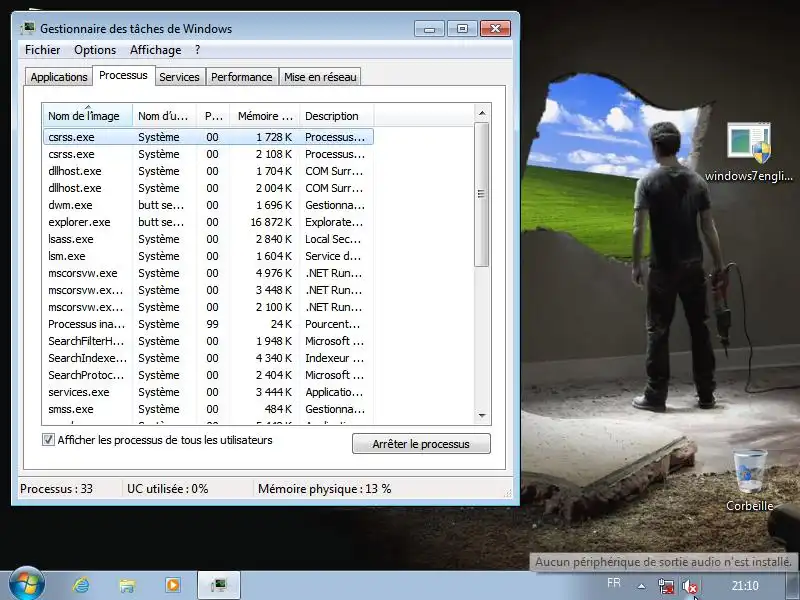Select the Processus tab
Viewport: 800px width, 600px height.
(x=123, y=76)
